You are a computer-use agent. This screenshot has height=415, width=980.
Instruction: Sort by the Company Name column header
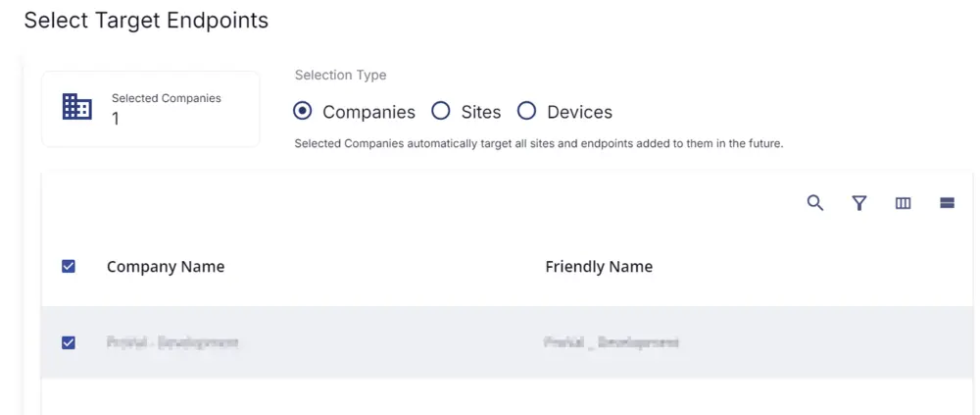click(166, 267)
